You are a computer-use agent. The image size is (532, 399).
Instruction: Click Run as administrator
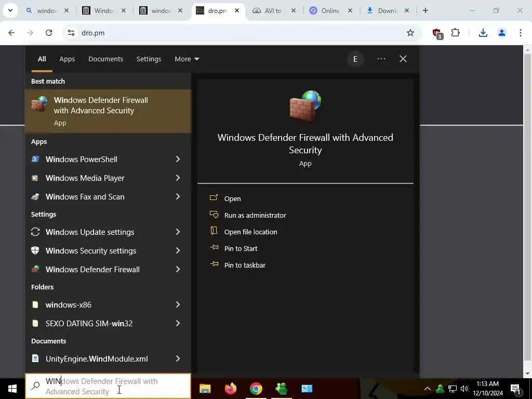point(255,216)
